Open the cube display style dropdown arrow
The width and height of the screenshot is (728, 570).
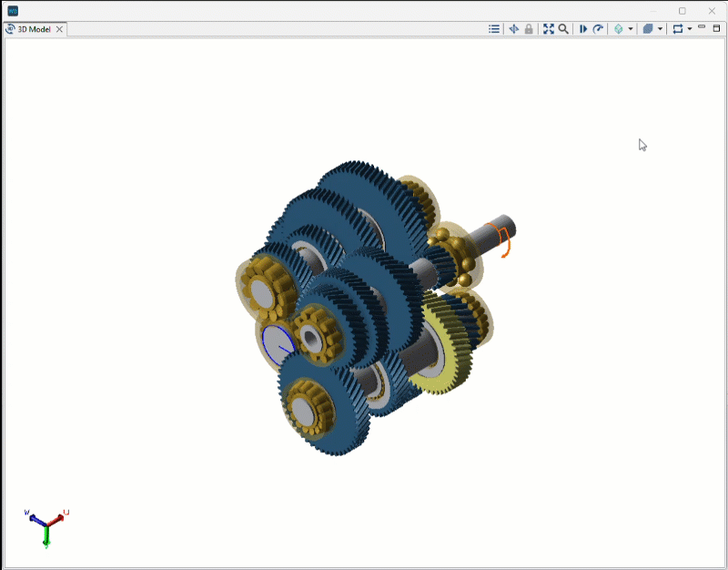coord(660,29)
